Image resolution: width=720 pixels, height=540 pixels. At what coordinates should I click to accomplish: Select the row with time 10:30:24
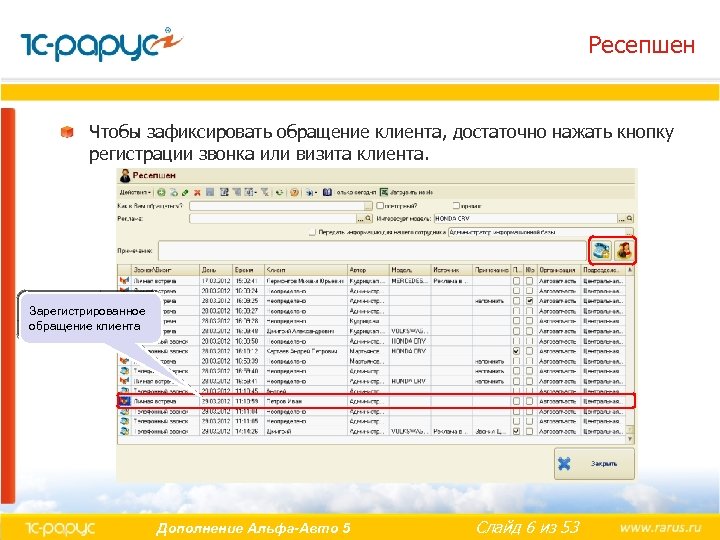[x=372, y=291]
